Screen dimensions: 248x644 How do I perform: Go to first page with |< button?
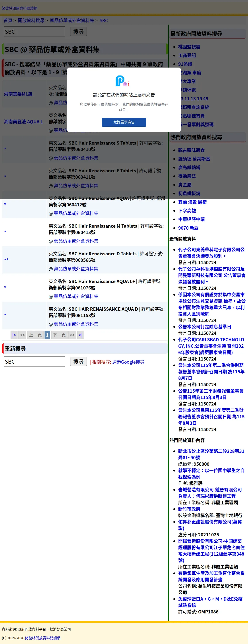pos(14,335)
